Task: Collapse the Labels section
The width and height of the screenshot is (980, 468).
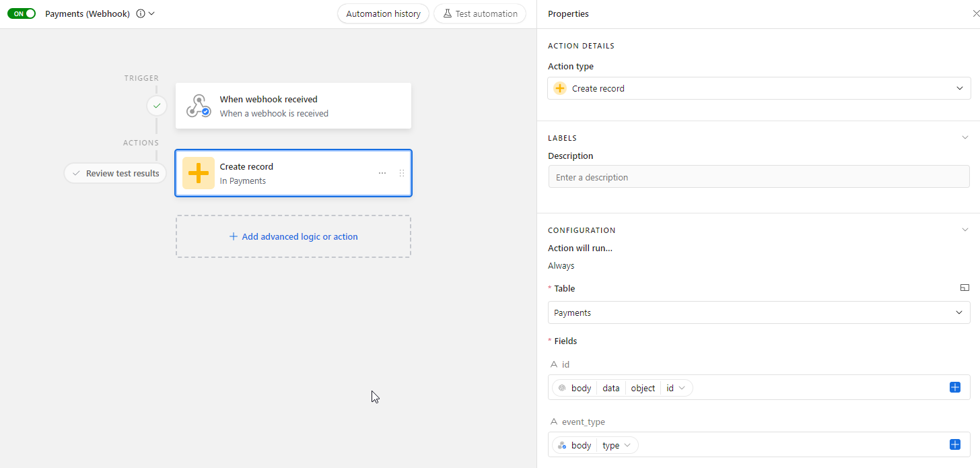Action: tap(965, 137)
